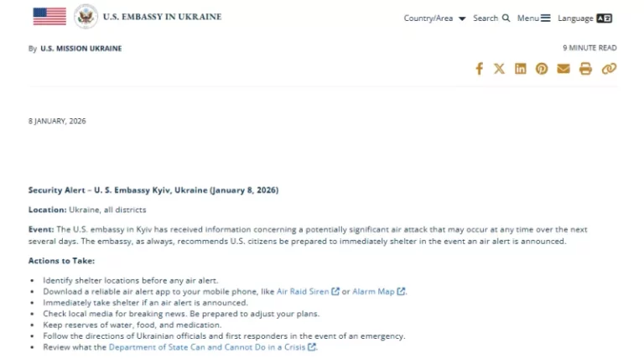Click the Search menu item
The height and width of the screenshot is (359, 644).
coord(486,18)
